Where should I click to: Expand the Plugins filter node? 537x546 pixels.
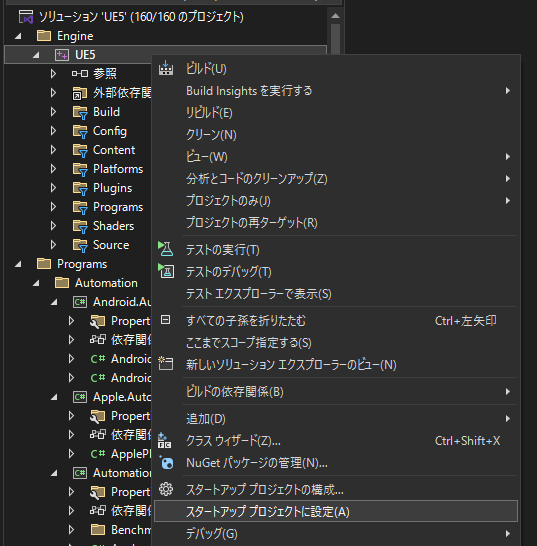(53, 188)
